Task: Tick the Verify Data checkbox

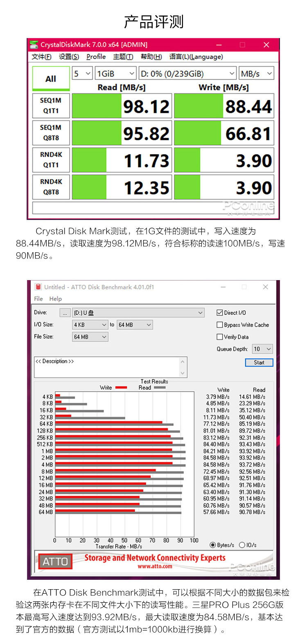Action: point(220,337)
